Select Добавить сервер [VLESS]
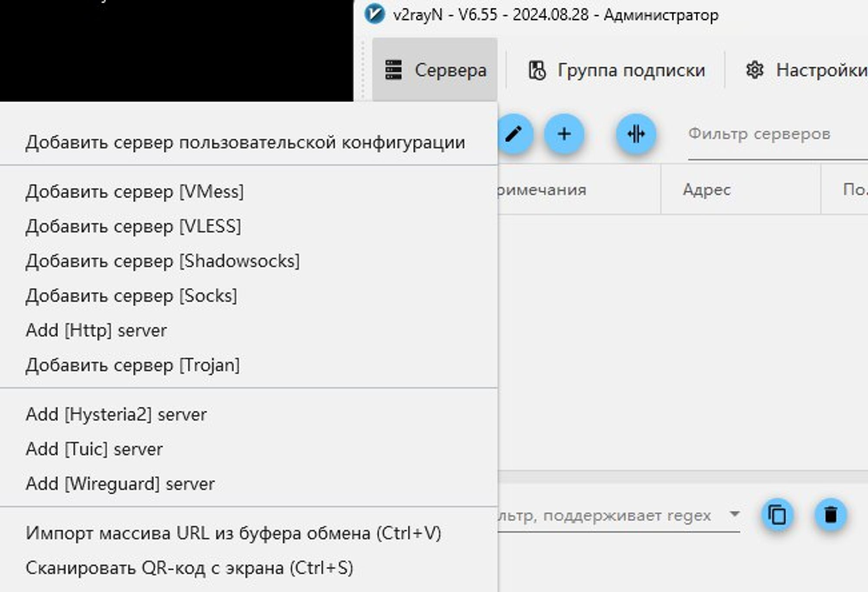This screenshot has height=592, width=868. 133,226
